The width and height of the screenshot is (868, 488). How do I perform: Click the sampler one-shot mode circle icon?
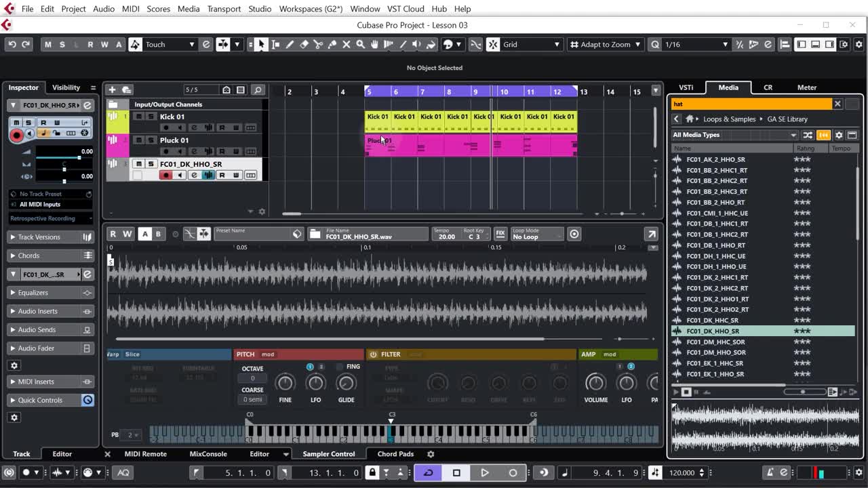point(574,234)
